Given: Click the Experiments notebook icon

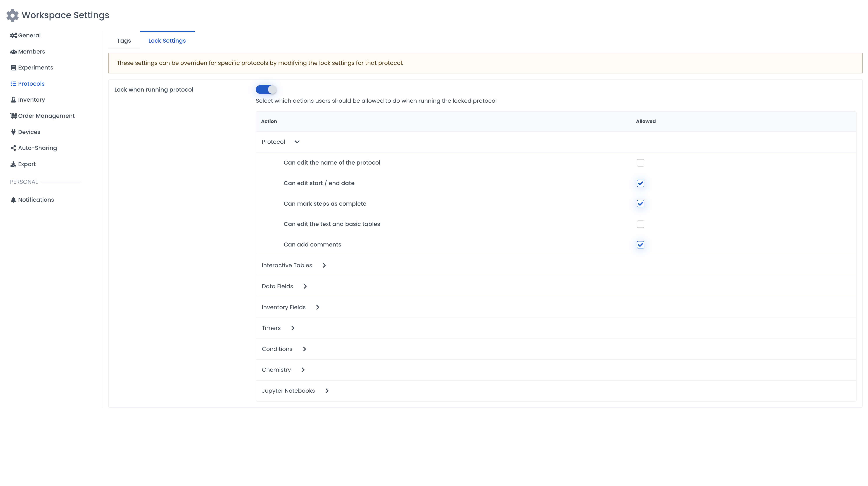Looking at the screenshot, I should click(x=13, y=68).
